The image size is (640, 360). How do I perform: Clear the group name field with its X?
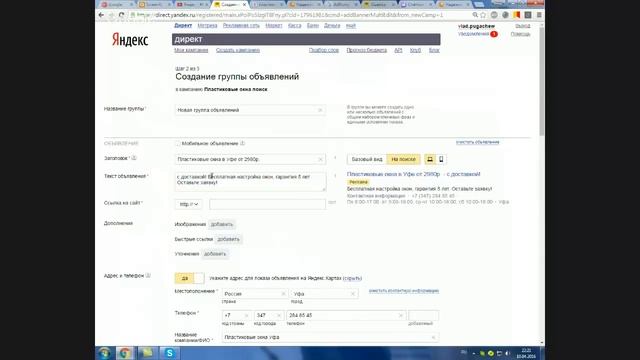pyautogui.click(x=320, y=110)
